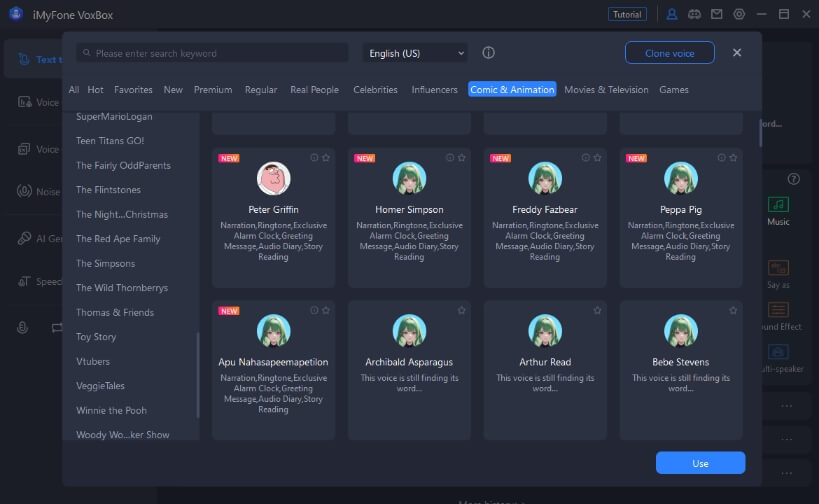Open the user account icon in title bar

click(672, 14)
